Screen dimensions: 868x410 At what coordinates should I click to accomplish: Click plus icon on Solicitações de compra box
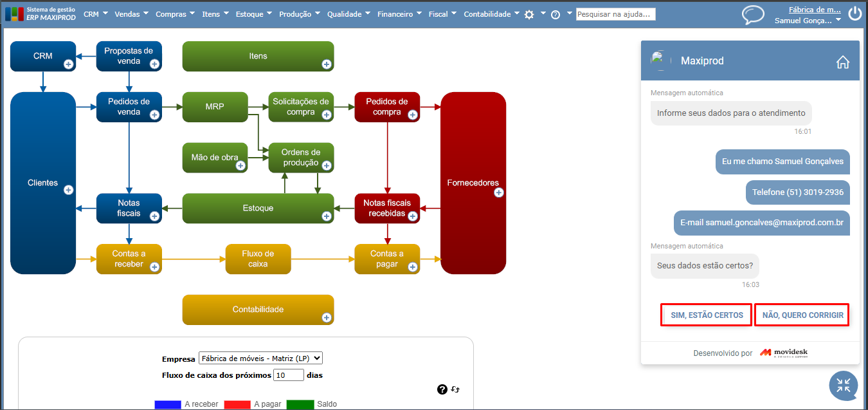[x=327, y=115]
